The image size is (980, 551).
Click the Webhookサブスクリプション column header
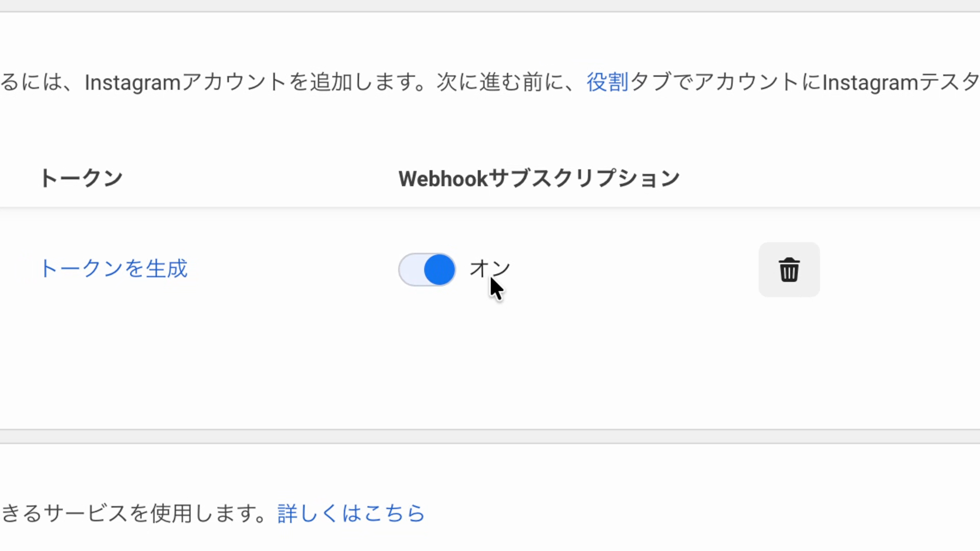[539, 179]
